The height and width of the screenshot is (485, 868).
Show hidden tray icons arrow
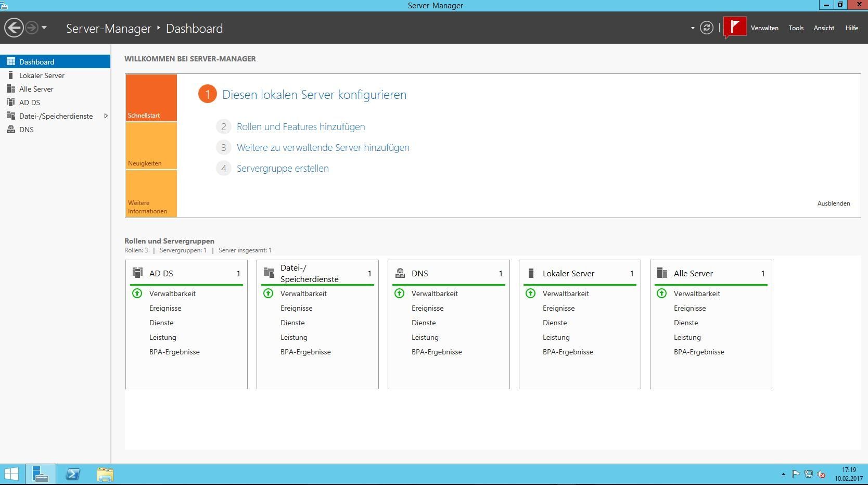coord(783,474)
